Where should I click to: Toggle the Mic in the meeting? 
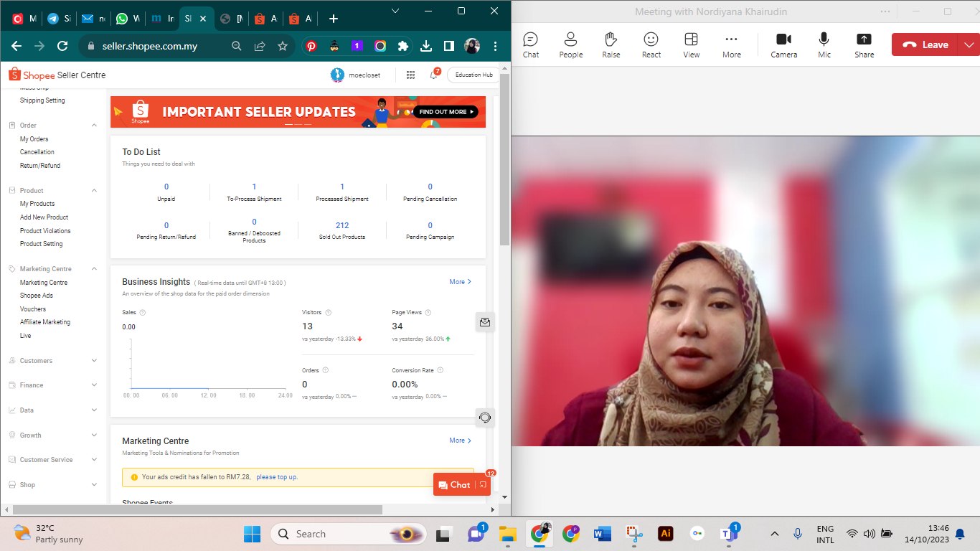coord(824,44)
